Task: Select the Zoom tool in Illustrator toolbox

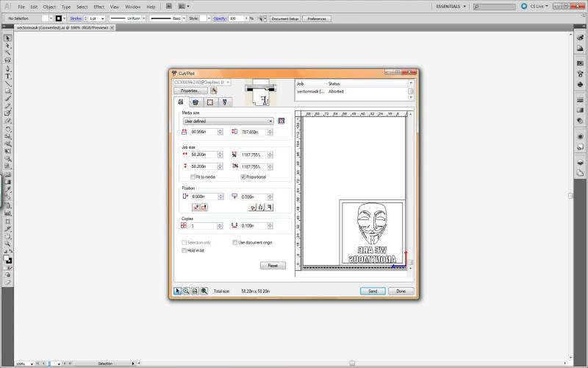Action: point(7,244)
